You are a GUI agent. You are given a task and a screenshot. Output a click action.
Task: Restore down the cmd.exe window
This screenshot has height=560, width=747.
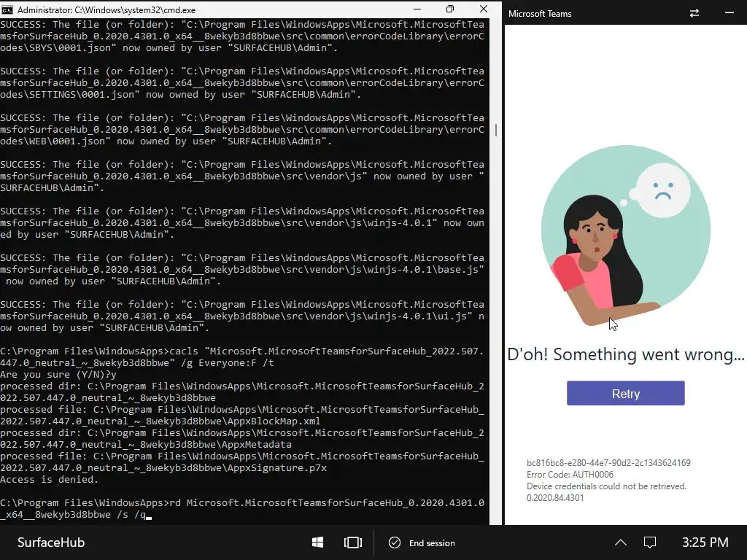pyautogui.click(x=450, y=9)
